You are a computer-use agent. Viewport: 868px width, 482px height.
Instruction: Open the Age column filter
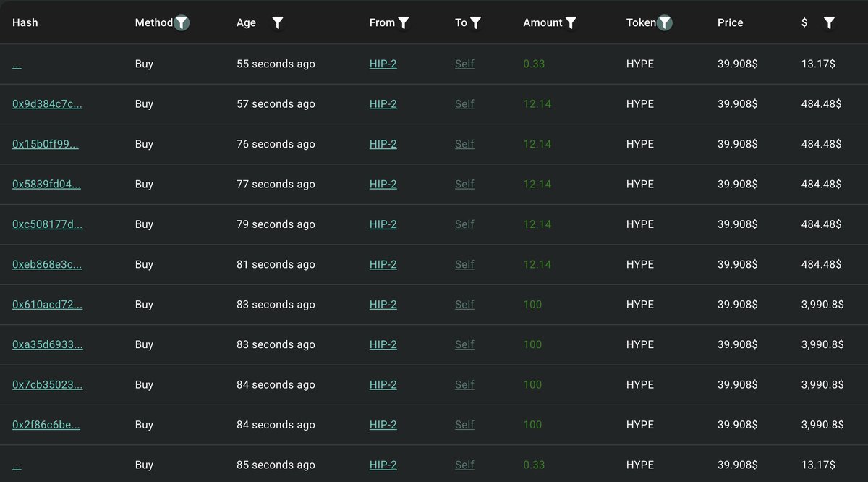click(278, 23)
